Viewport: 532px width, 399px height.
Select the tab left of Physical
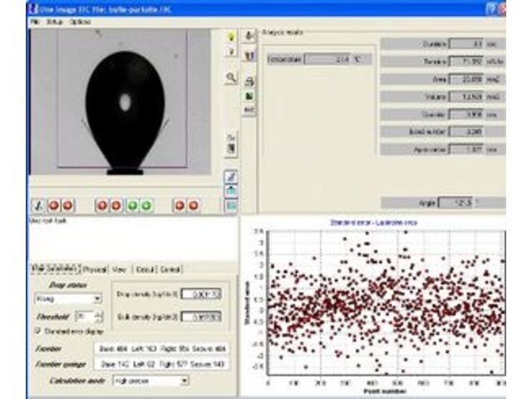pyautogui.click(x=55, y=268)
